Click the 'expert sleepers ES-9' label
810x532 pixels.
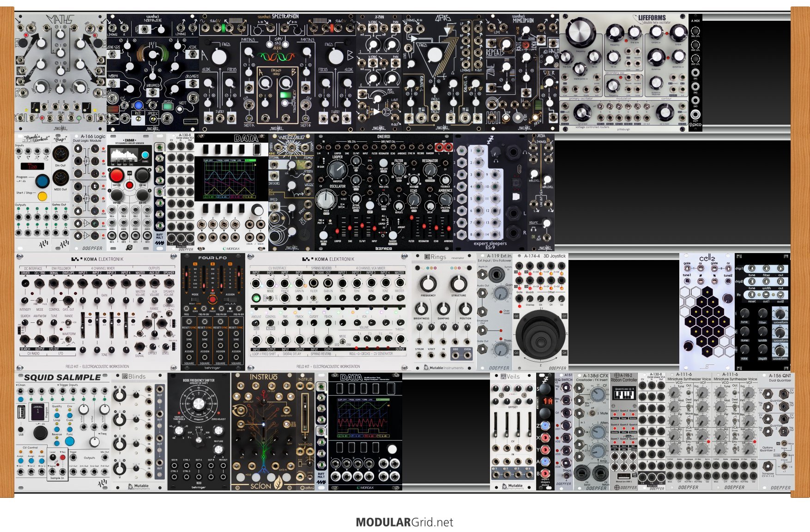tap(490, 245)
